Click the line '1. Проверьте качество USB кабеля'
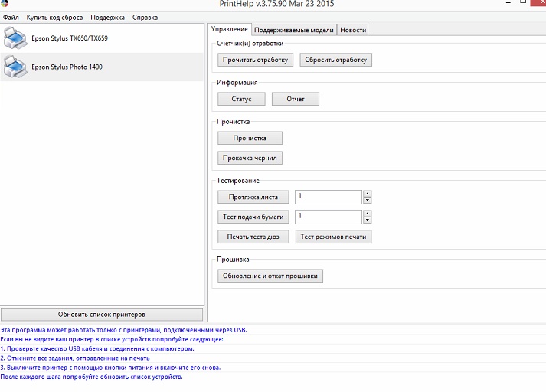 [97, 349]
